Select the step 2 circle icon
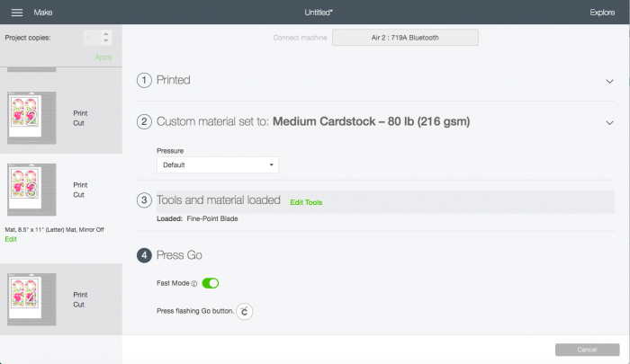 pyautogui.click(x=144, y=121)
